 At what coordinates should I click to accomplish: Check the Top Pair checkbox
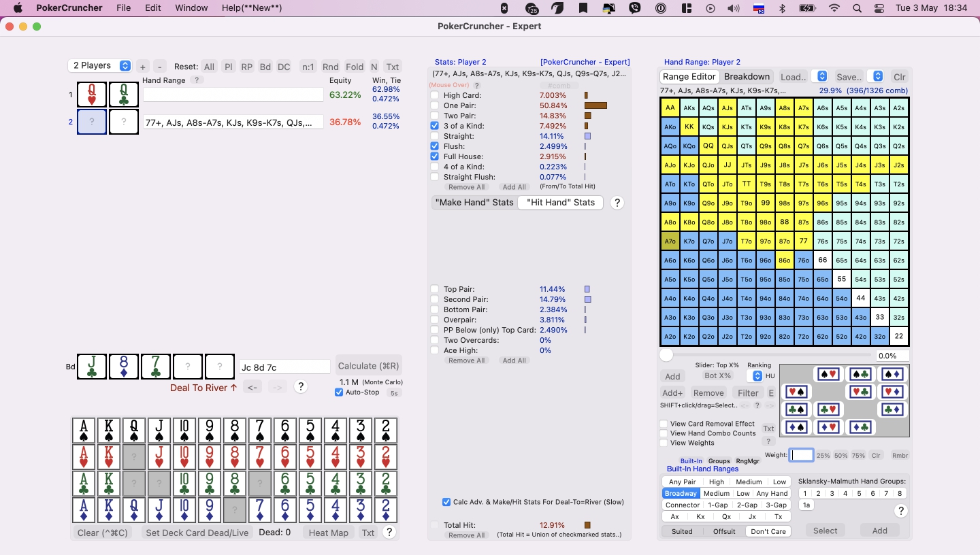435,289
